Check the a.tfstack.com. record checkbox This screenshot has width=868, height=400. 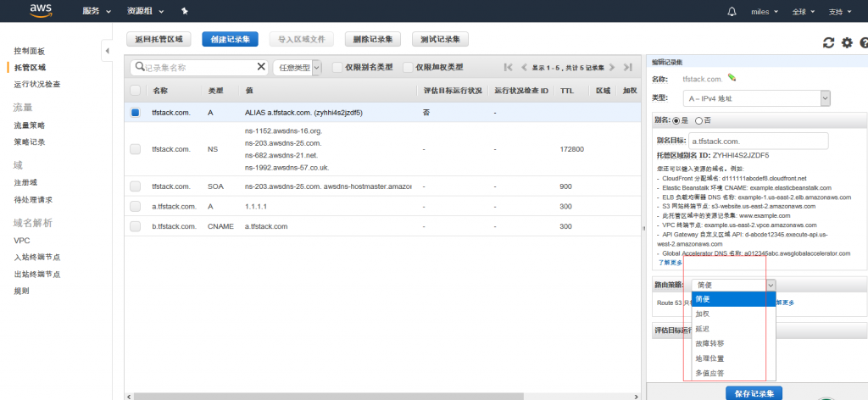[x=135, y=207]
